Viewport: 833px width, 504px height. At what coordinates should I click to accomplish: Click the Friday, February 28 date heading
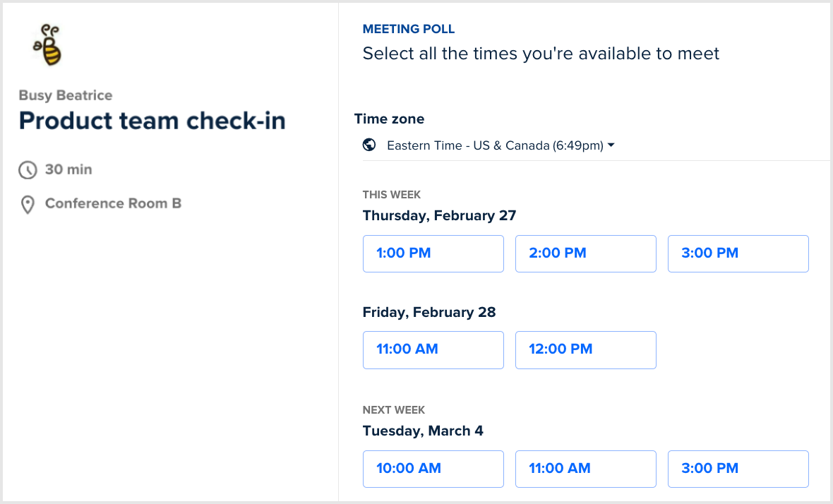[429, 312]
